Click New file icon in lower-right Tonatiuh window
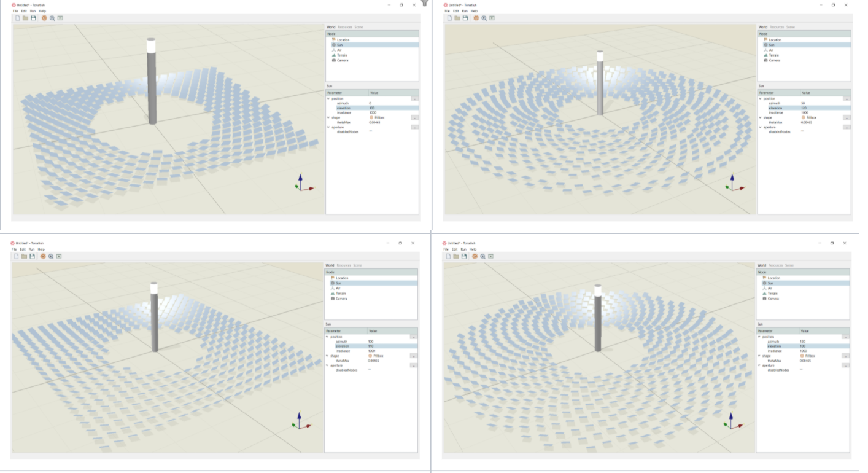868x473 pixels. [x=448, y=256]
